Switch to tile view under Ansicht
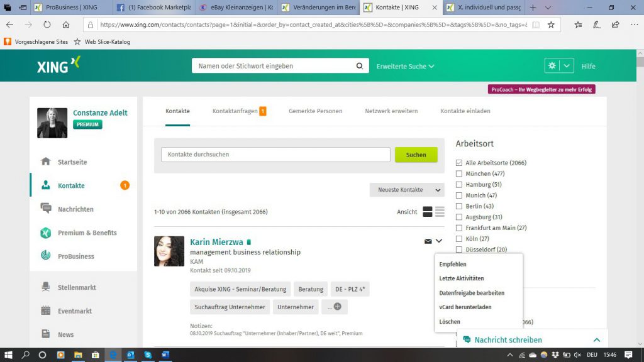Image resolution: width=644 pixels, height=362 pixels. (x=428, y=212)
